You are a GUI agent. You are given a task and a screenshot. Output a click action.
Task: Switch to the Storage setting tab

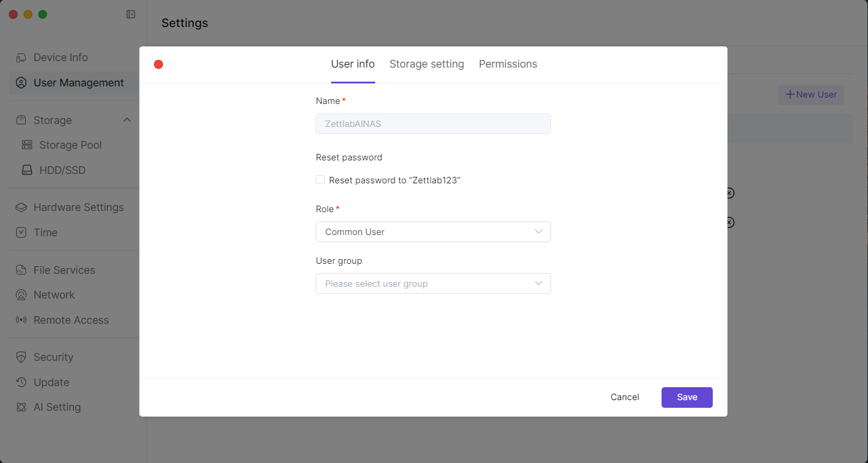point(426,64)
